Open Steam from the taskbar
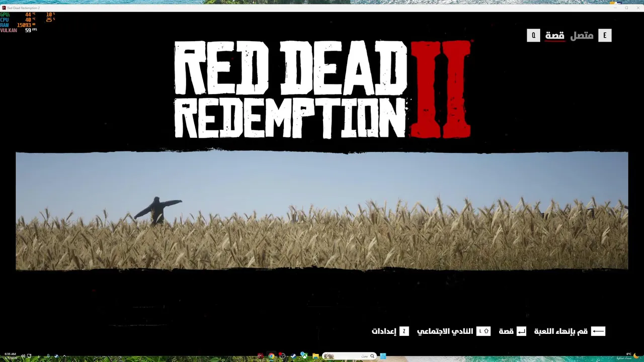This screenshot has width=644, height=362. pos(293,356)
